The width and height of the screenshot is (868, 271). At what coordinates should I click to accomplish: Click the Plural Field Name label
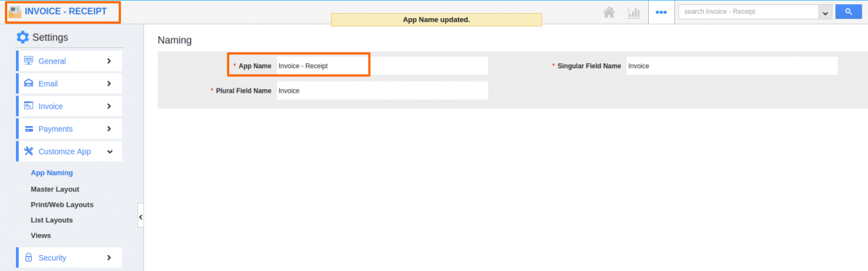(x=244, y=91)
